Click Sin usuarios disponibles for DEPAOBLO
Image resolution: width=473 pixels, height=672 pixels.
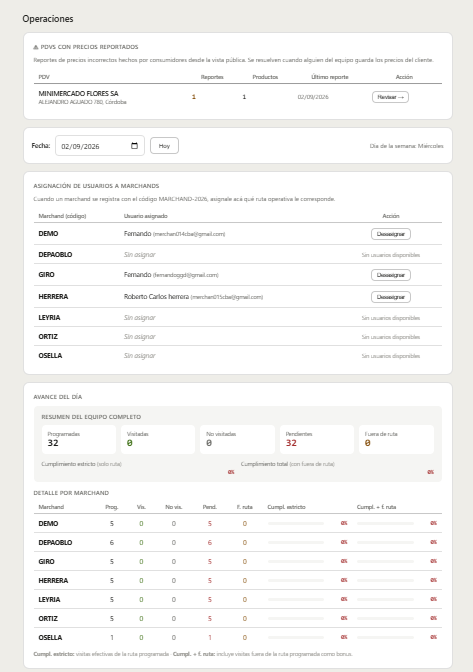[391, 255]
